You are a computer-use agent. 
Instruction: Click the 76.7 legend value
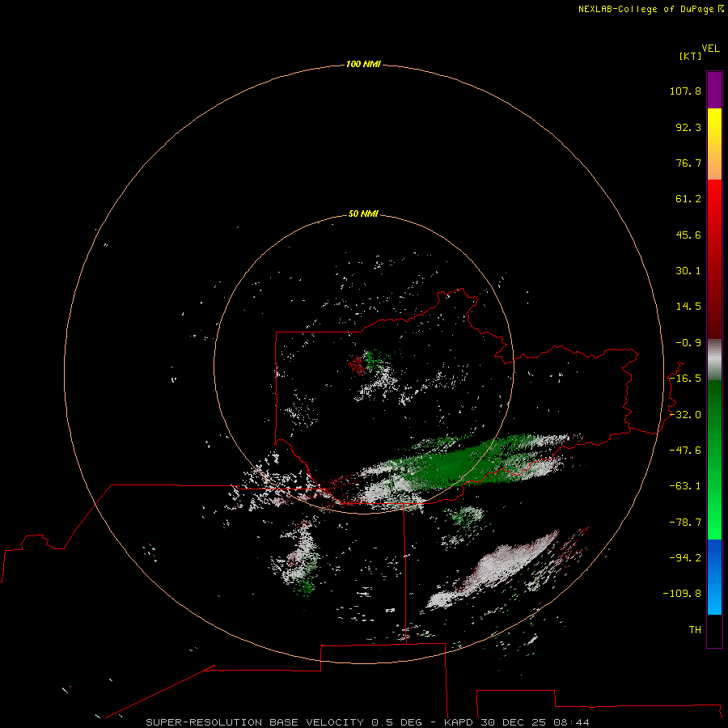click(688, 163)
